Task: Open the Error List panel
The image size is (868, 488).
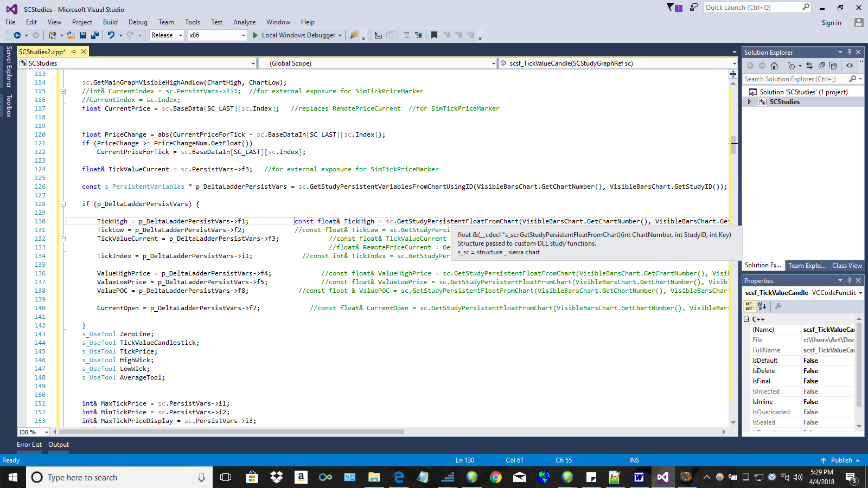Action: (x=29, y=445)
